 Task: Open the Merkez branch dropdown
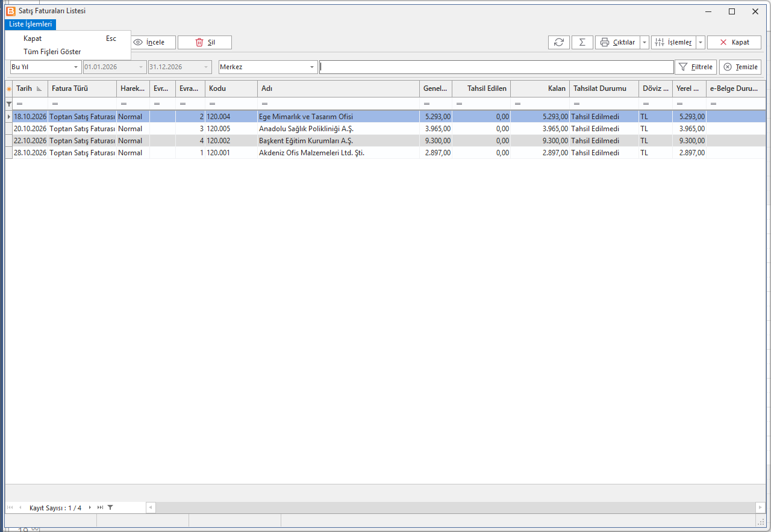click(268, 67)
